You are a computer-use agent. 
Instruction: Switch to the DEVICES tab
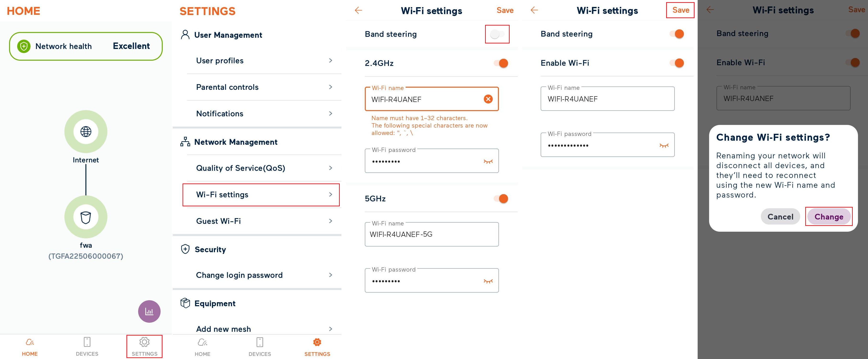point(259,346)
